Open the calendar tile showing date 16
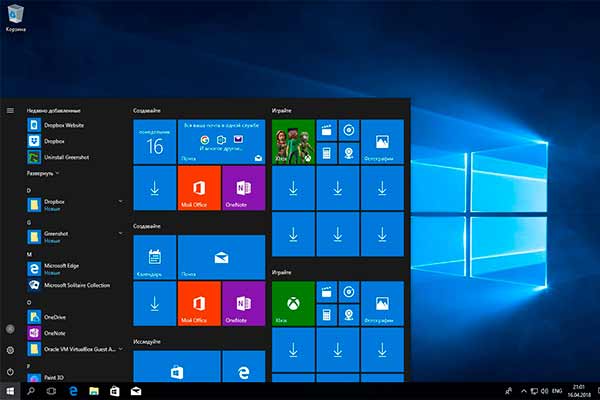 154,141
